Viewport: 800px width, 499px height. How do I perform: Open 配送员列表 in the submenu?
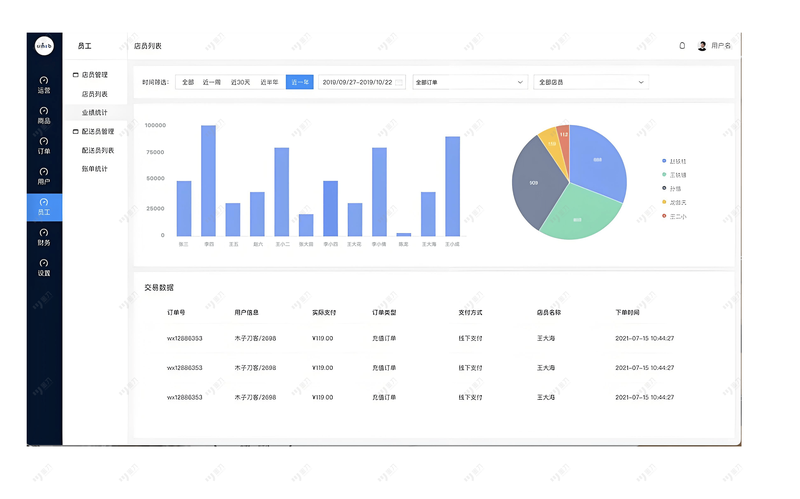(x=97, y=150)
